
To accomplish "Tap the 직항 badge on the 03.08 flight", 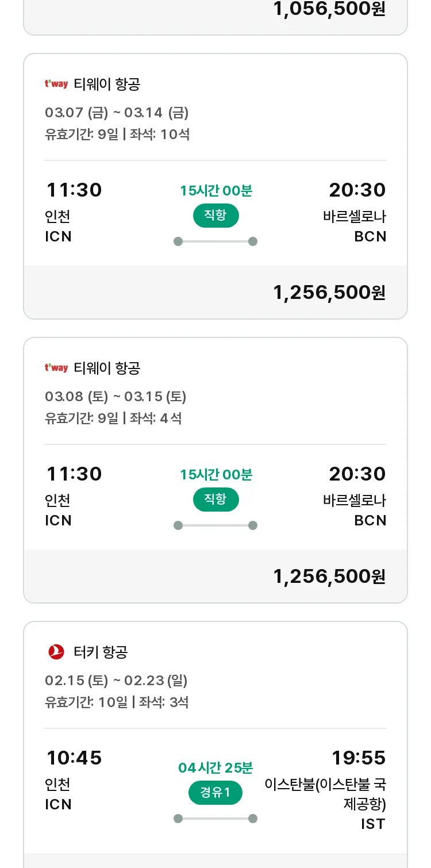I will click(x=215, y=500).
